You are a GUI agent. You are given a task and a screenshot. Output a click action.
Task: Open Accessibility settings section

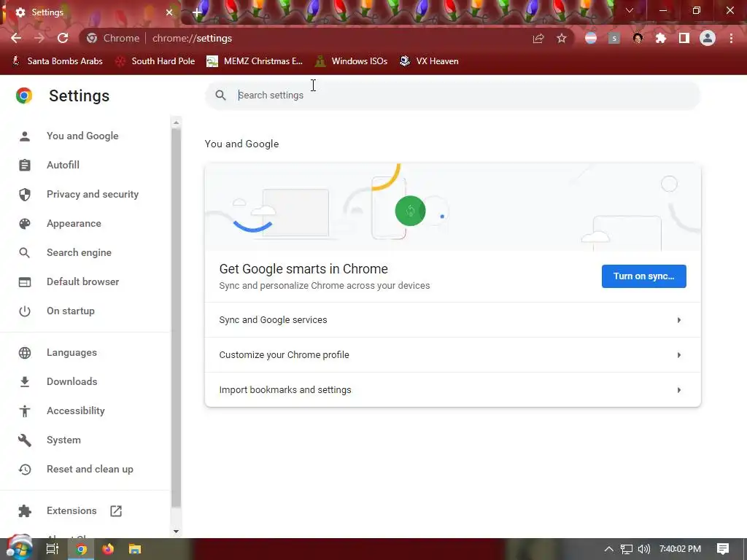click(76, 411)
